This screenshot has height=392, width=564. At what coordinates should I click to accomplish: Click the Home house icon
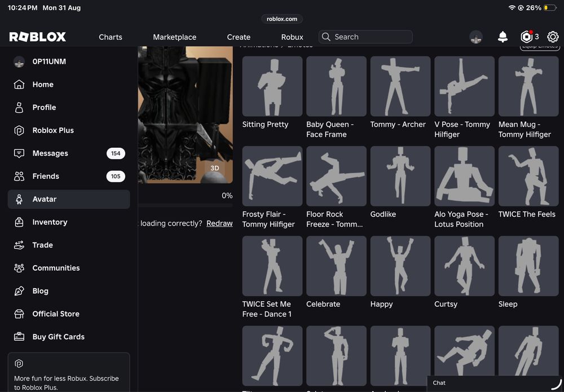point(19,85)
